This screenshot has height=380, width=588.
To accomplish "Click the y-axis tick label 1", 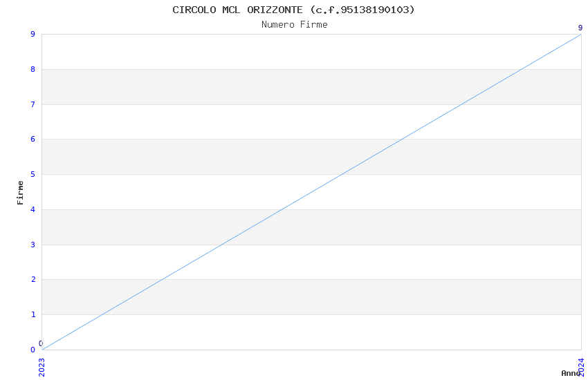I will point(33,315).
